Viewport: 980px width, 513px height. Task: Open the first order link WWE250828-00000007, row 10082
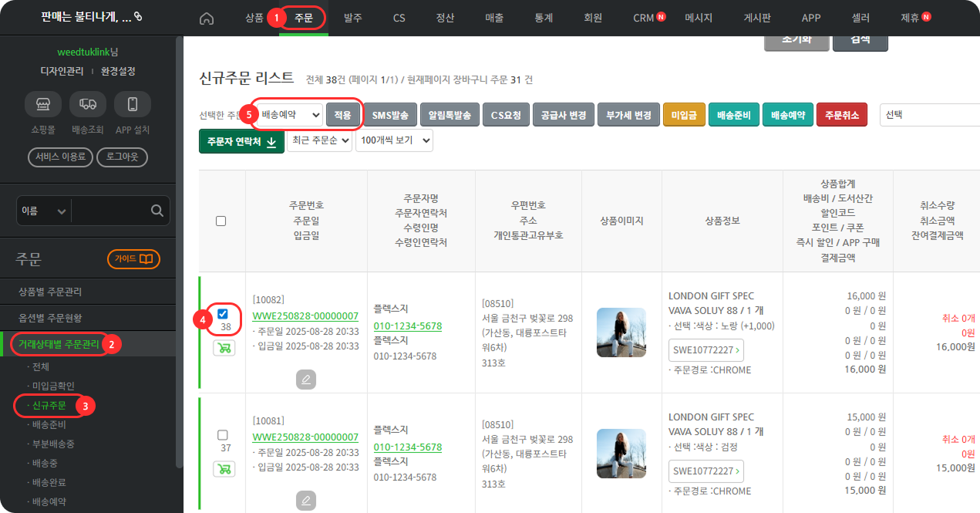click(x=305, y=316)
